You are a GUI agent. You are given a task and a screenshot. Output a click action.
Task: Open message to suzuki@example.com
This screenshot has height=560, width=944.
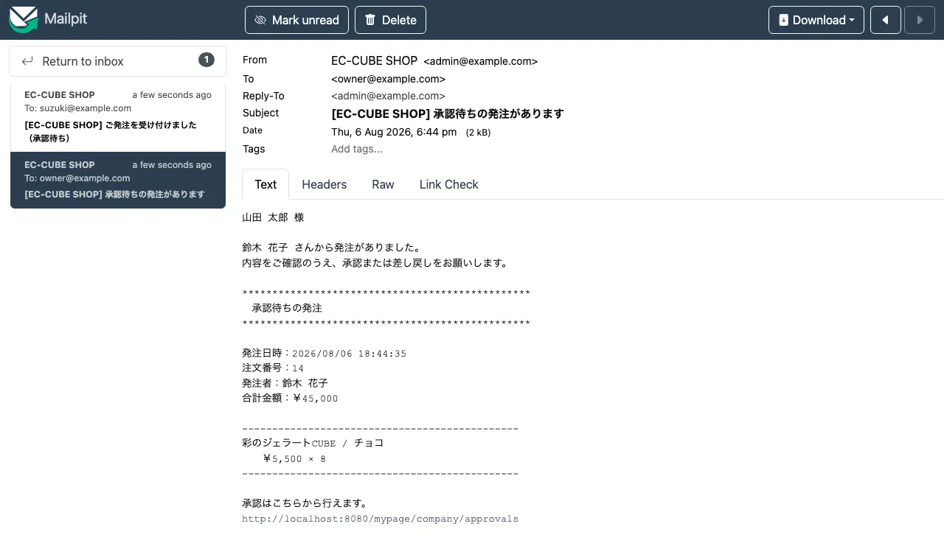pyautogui.click(x=118, y=116)
